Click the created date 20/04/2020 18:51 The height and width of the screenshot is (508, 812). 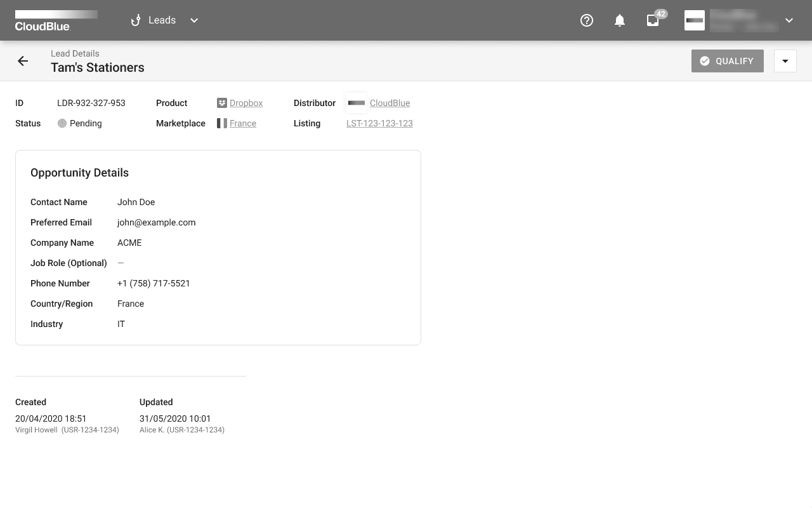click(51, 418)
